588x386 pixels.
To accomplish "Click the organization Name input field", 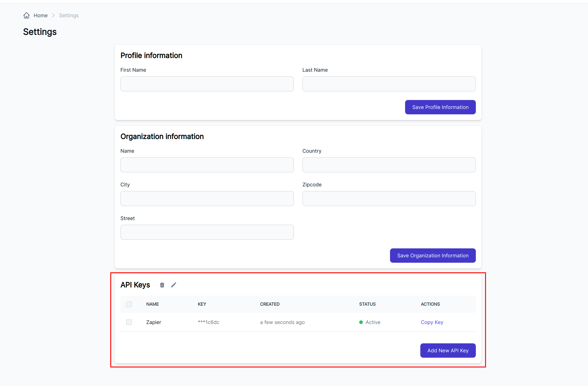I will (207, 165).
